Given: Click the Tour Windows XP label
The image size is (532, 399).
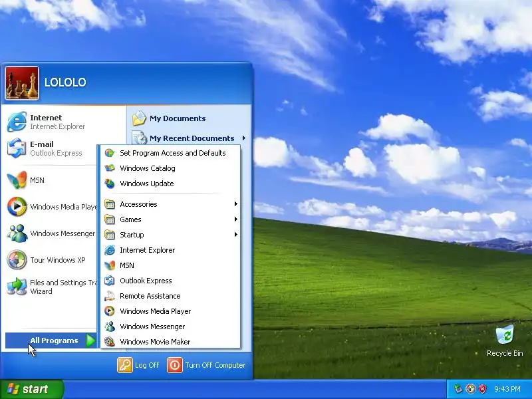Looking at the screenshot, I should pos(58,260).
